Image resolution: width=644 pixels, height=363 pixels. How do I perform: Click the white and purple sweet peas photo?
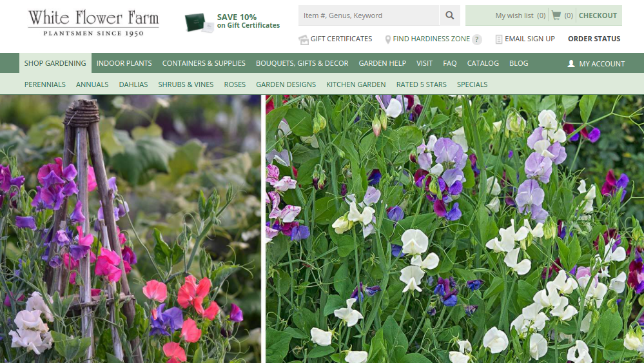click(x=454, y=229)
